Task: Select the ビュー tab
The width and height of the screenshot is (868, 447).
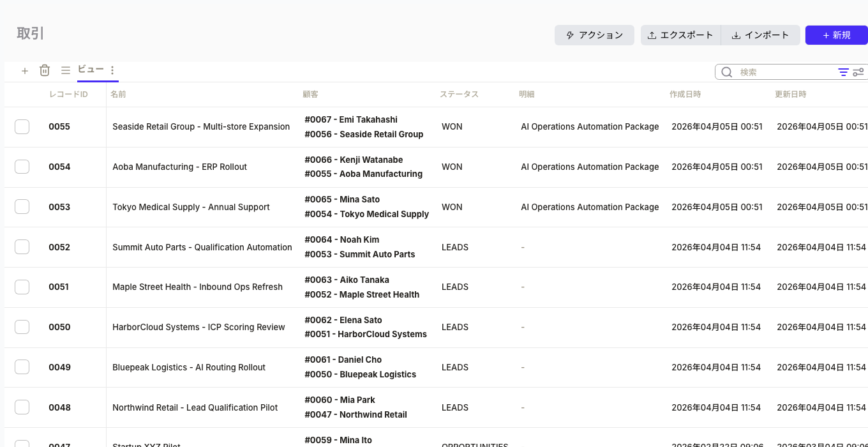Action: coord(91,70)
